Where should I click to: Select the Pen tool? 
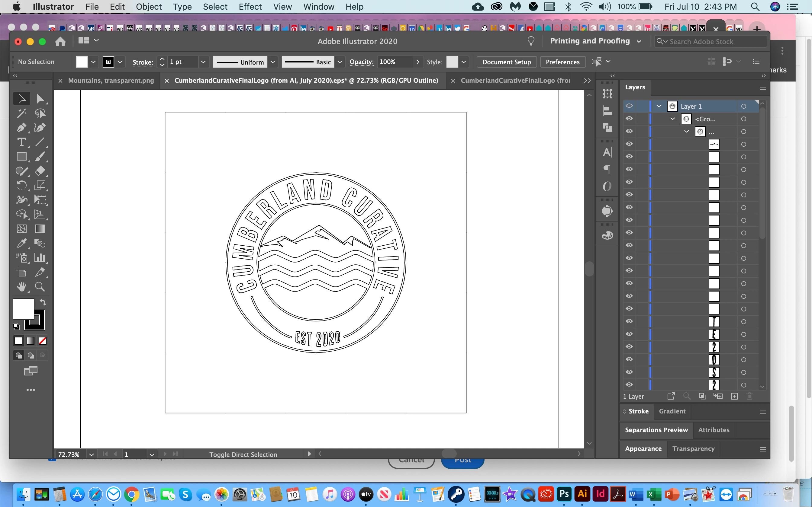pos(21,128)
